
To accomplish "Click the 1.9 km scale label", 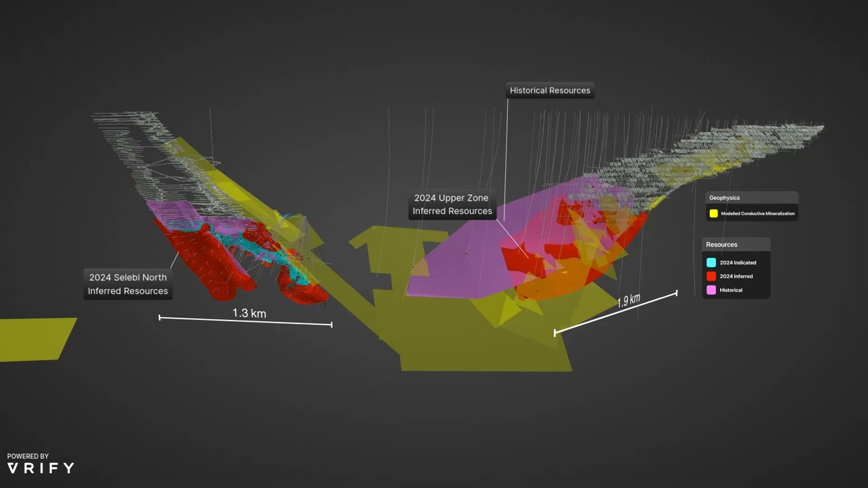I will pos(629,301).
